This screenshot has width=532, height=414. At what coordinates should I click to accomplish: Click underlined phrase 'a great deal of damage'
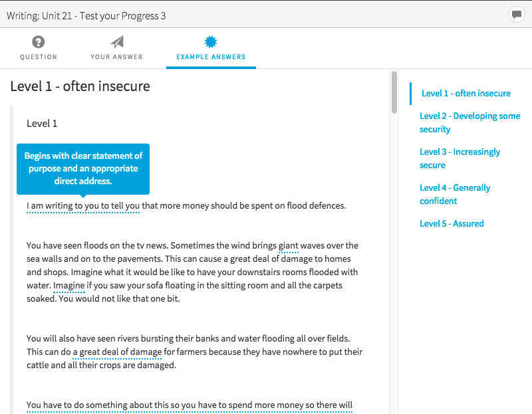pyautogui.click(x=117, y=352)
